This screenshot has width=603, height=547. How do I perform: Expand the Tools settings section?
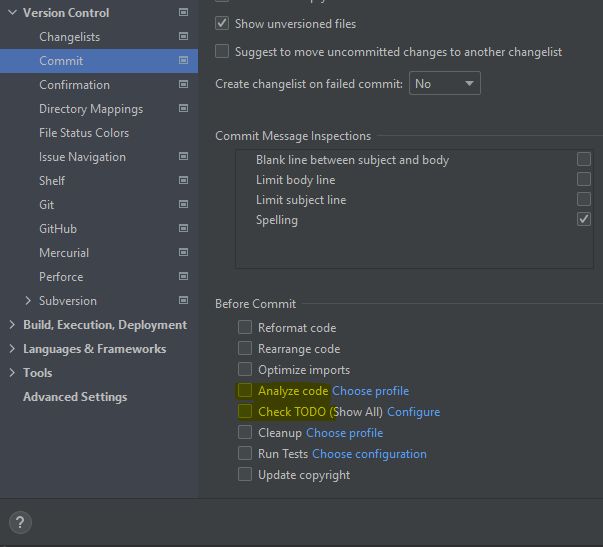tap(12, 372)
